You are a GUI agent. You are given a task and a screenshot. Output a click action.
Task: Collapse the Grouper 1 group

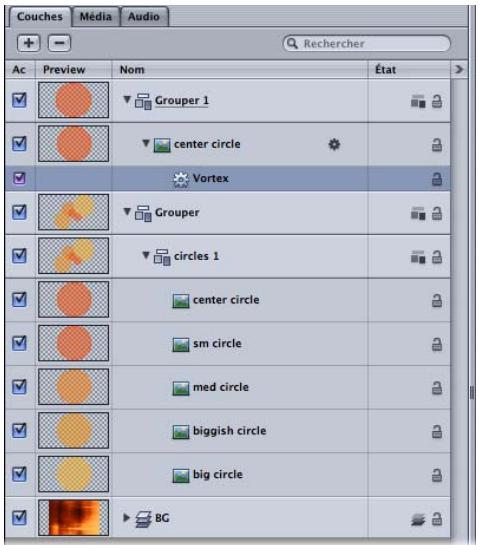[127, 100]
